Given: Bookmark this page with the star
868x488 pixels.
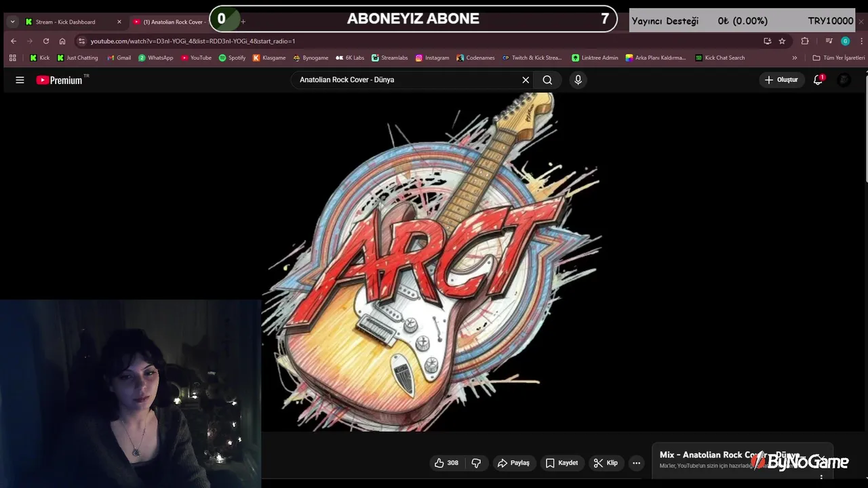Looking at the screenshot, I should (x=782, y=41).
